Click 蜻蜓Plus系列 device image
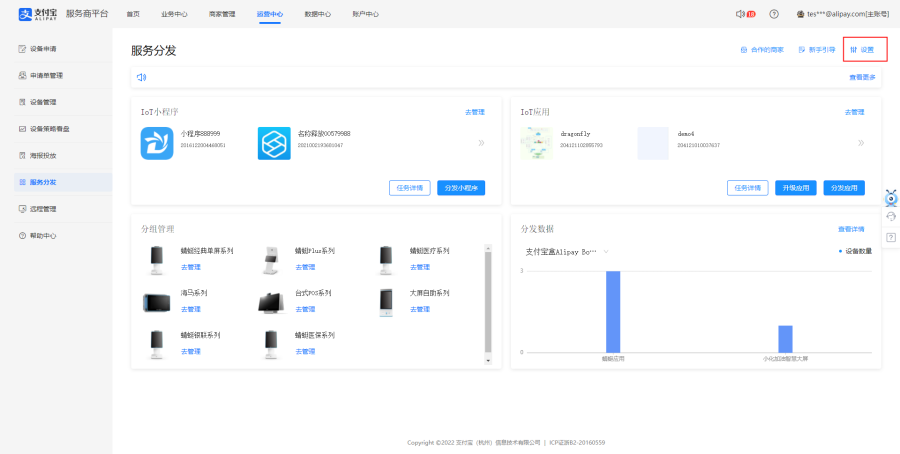 point(270,260)
